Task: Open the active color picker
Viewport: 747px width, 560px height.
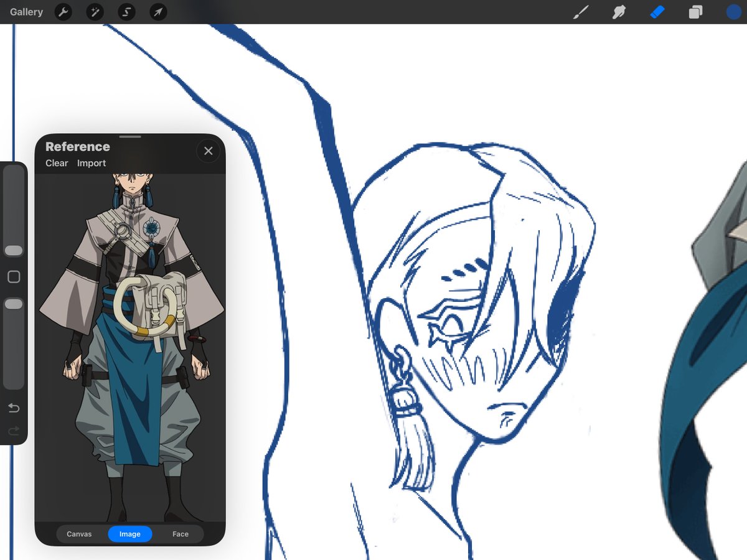Action: click(733, 12)
